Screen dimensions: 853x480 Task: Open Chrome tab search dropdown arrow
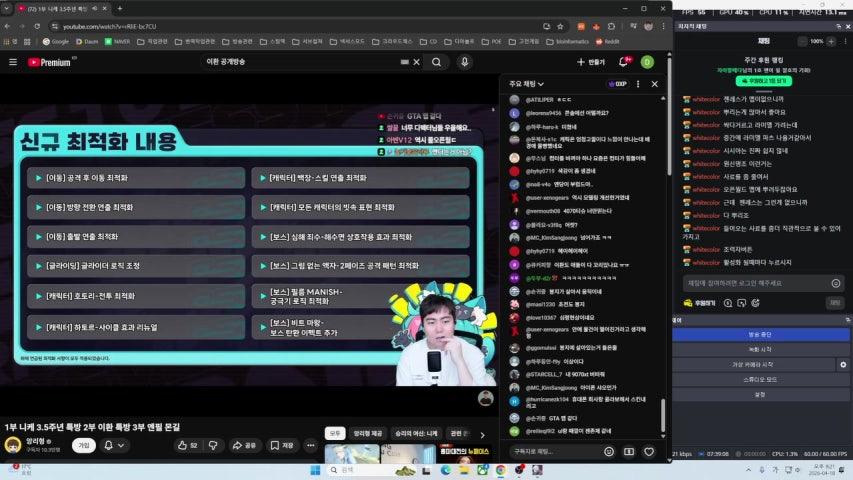[7, 8]
